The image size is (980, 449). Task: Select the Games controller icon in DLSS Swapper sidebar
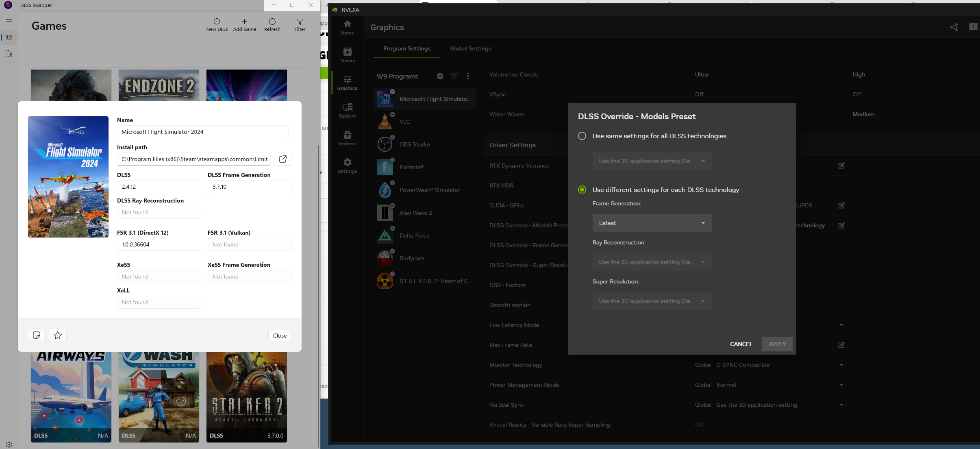click(9, 37)
